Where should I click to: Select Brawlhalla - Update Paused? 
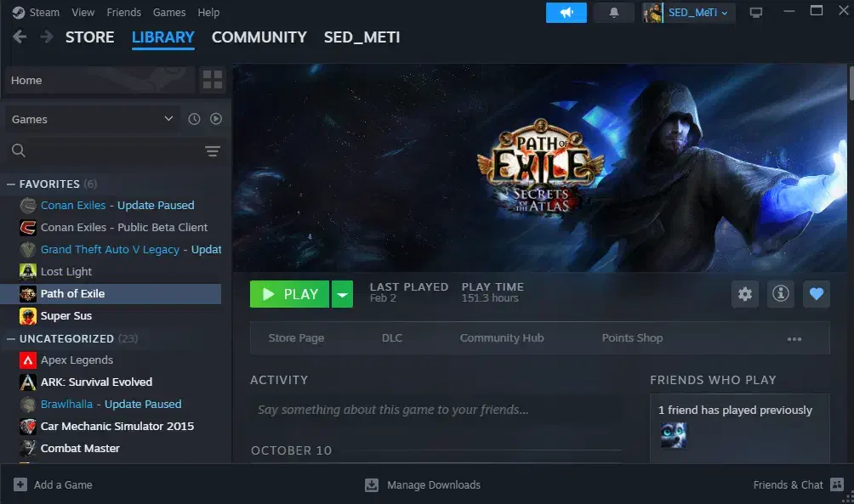(111, 405)
